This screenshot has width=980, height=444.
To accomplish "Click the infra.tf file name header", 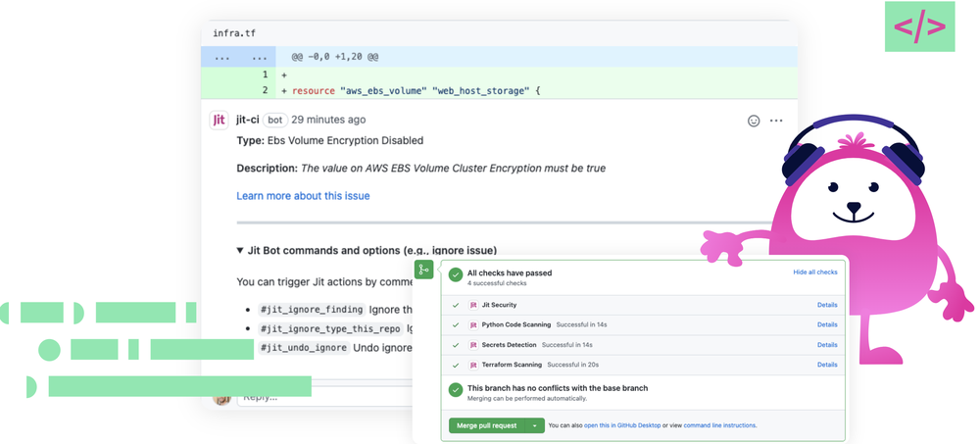I will (x=234, y=33).
